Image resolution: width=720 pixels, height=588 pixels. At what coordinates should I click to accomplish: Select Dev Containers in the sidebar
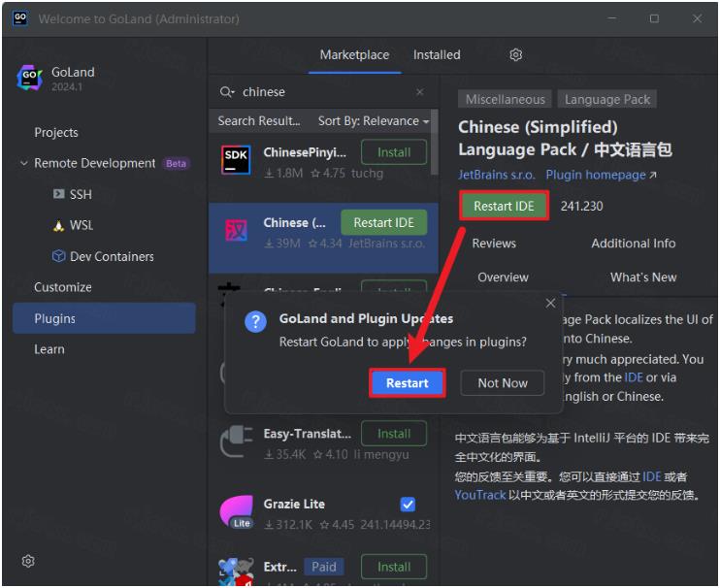tap(112, 256)
